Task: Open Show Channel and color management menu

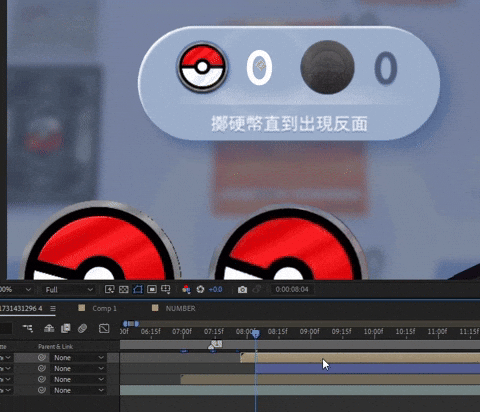Action: click(186, 289)
